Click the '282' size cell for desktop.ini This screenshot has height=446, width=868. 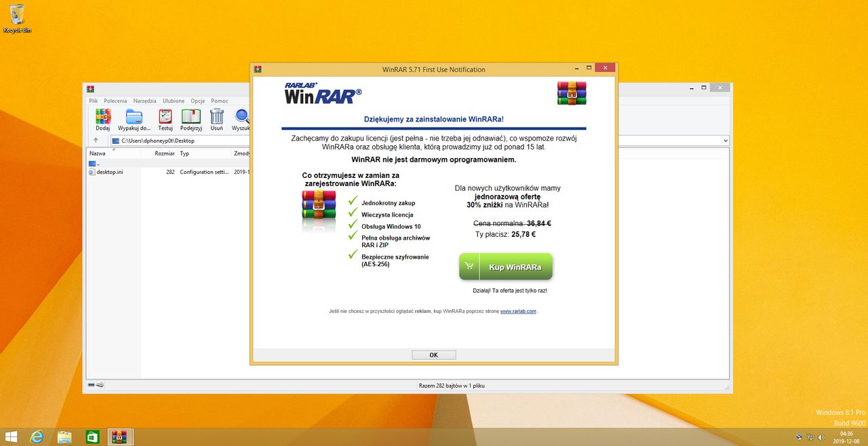tap(170, 172)
